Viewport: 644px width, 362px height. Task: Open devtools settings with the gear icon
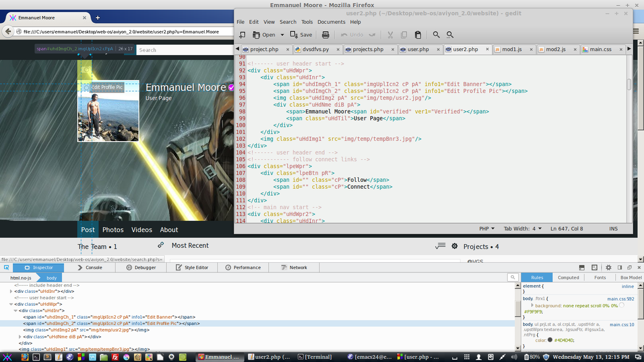coord(609,267)
